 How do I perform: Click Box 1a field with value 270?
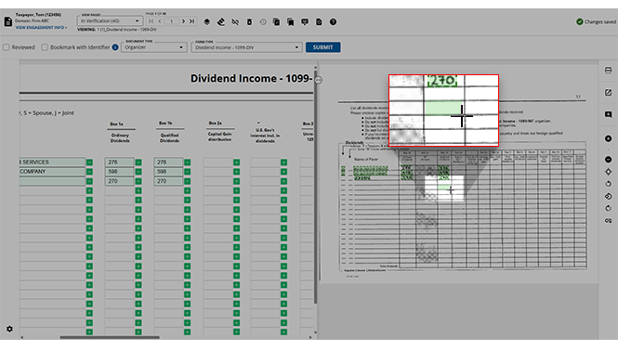point(120,181)
